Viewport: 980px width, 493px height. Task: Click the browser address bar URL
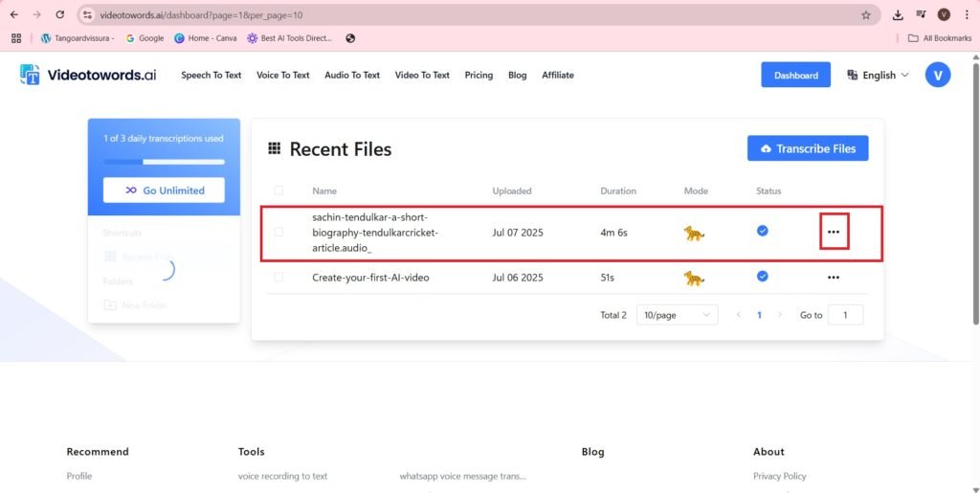click(x=201, y=15)
